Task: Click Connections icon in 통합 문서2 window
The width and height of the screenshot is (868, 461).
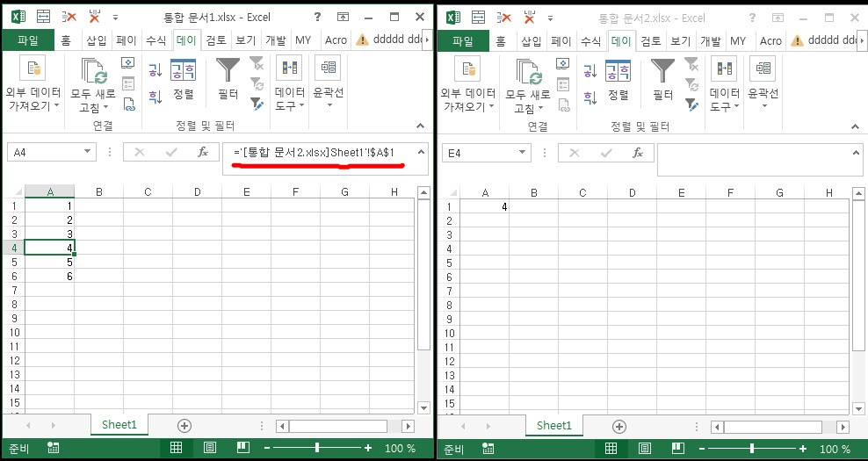Action: pyautogui.click(x=563, y=63)
